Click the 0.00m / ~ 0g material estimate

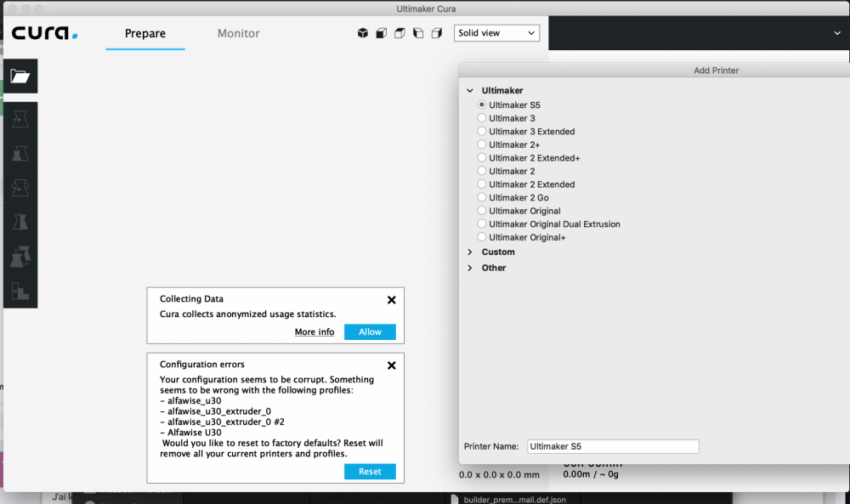[591, 474]
